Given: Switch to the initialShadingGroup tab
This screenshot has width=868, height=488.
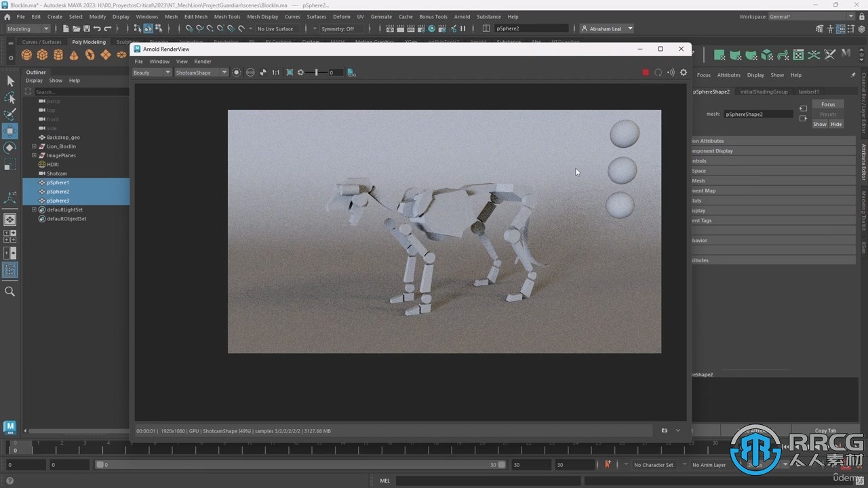Looking at the screenshot, I should 764,91.
